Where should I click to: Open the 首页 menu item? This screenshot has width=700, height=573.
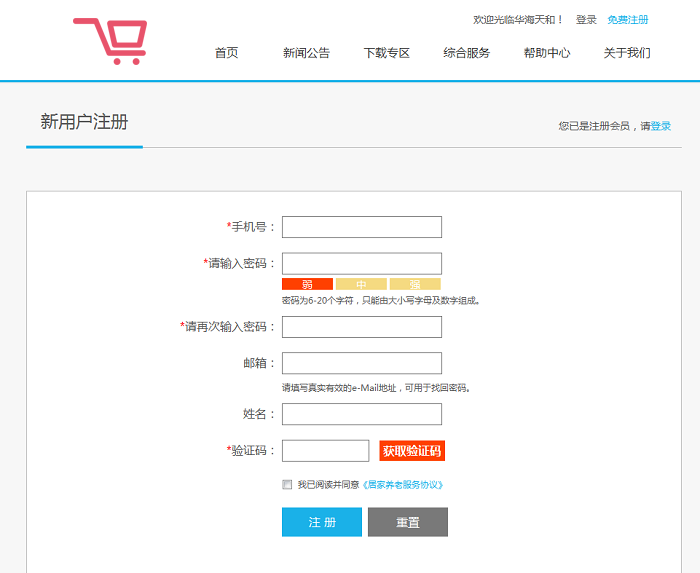click(x=227, y=53)
